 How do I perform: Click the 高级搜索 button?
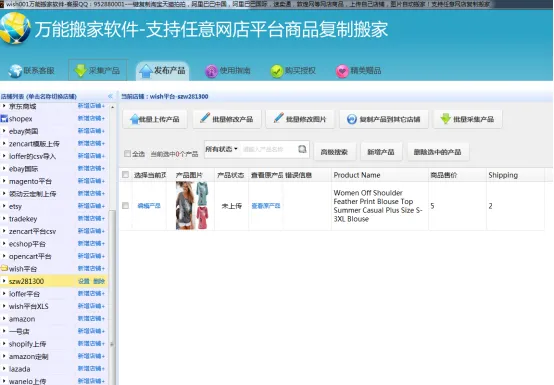point(334,152)
